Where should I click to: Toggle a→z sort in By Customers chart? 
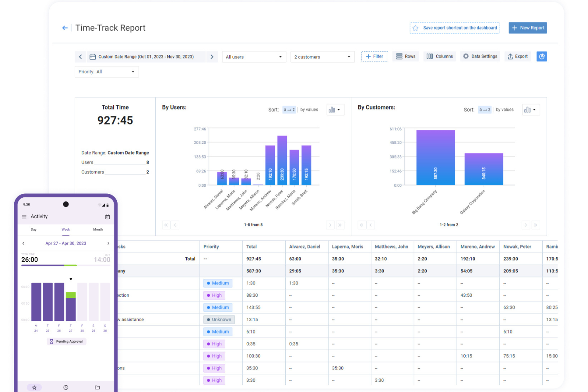pos(485,110)
